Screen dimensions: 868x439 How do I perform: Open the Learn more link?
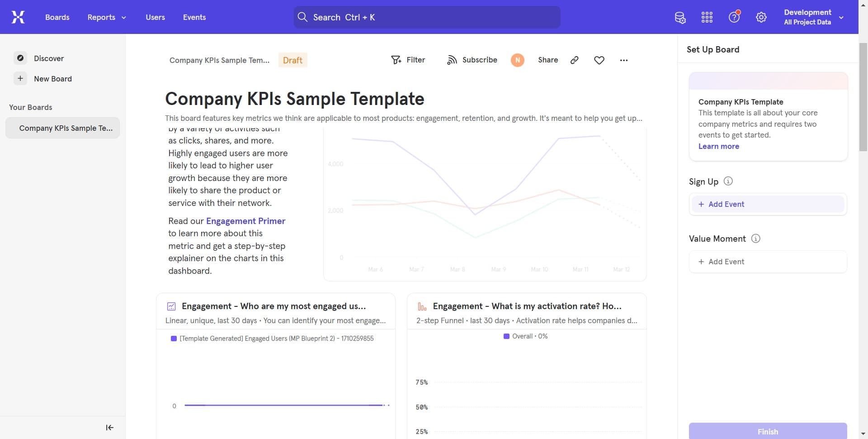pyautogui.click(x=718, y=146)
